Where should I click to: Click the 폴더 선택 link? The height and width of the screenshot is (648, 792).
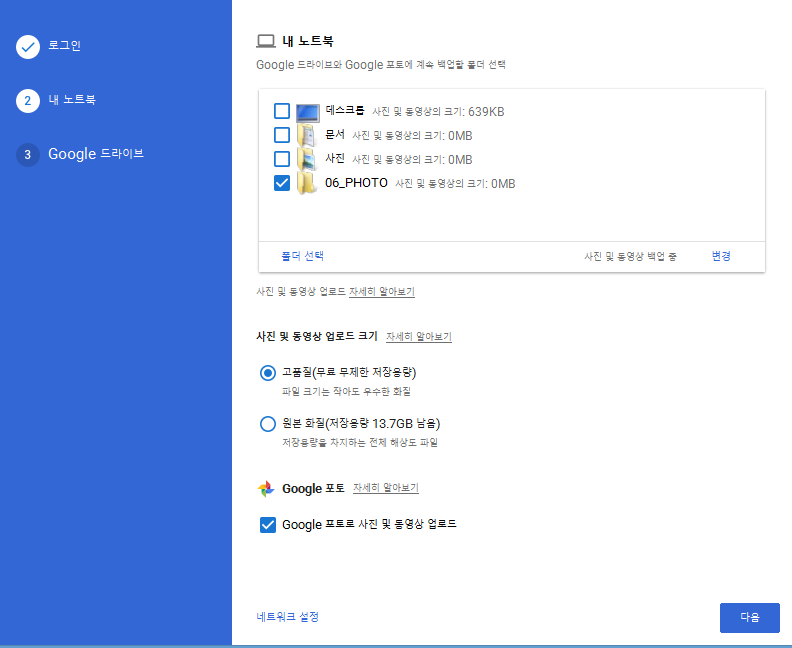(x=303, y=256)
